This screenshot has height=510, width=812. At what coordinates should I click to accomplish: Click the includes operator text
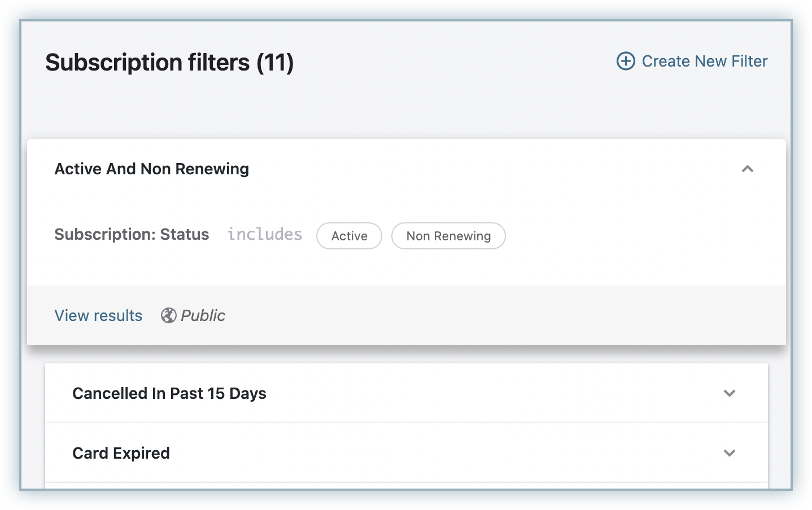[x=265, y=234]
